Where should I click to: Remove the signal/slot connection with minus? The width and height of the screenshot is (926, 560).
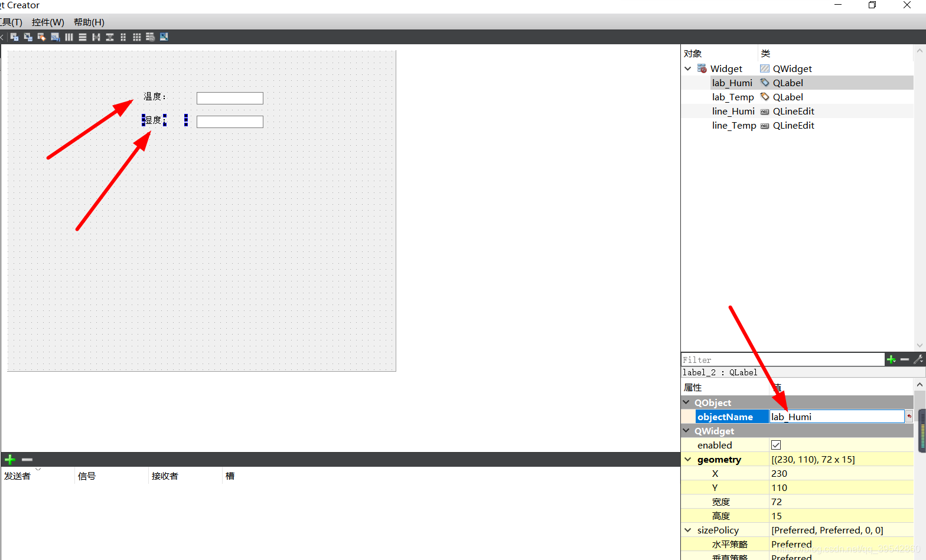click(27, 459)
